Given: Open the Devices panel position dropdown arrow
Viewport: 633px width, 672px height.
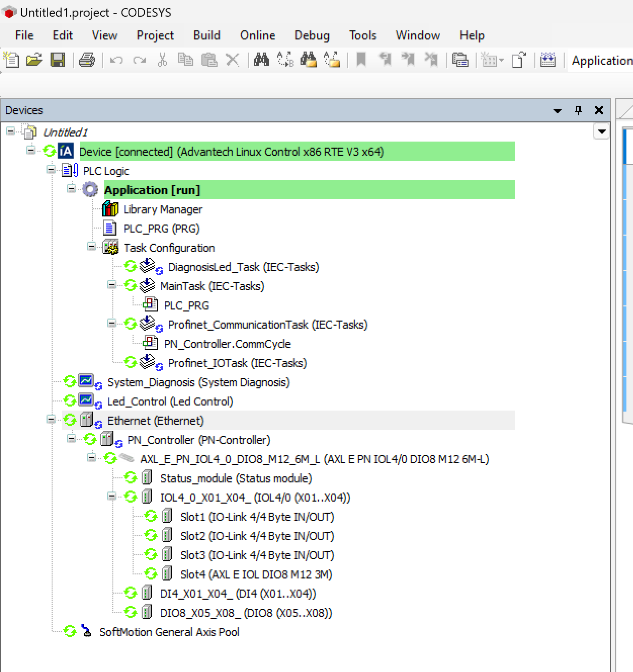Looking at the screenshot, I should pyautogui.click(x=558, y=111).
